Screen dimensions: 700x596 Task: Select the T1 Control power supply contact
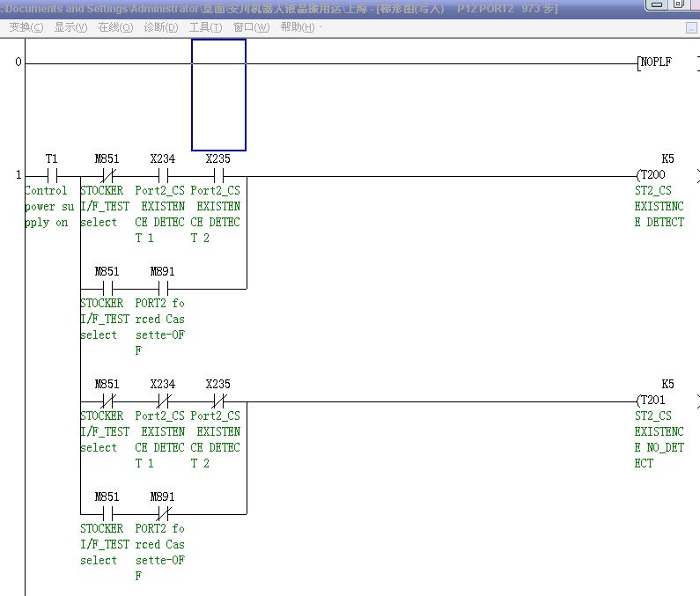click(52, 175)
